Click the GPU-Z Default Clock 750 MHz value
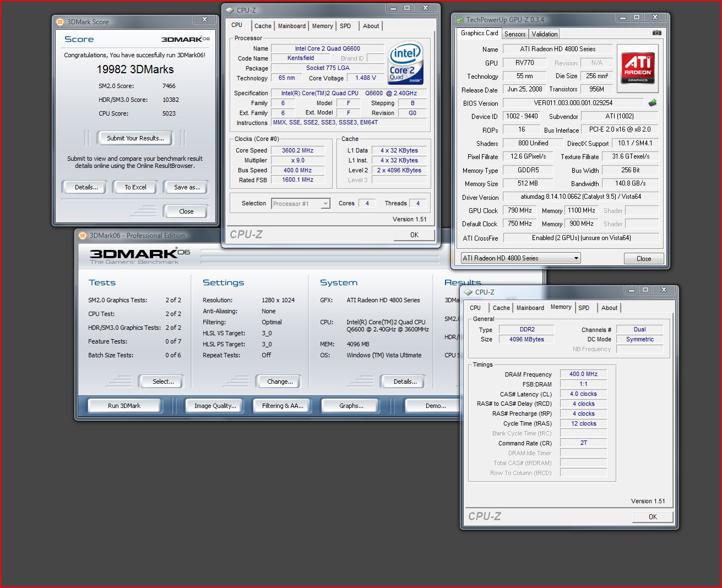722x588 pixels. point(520,224)
